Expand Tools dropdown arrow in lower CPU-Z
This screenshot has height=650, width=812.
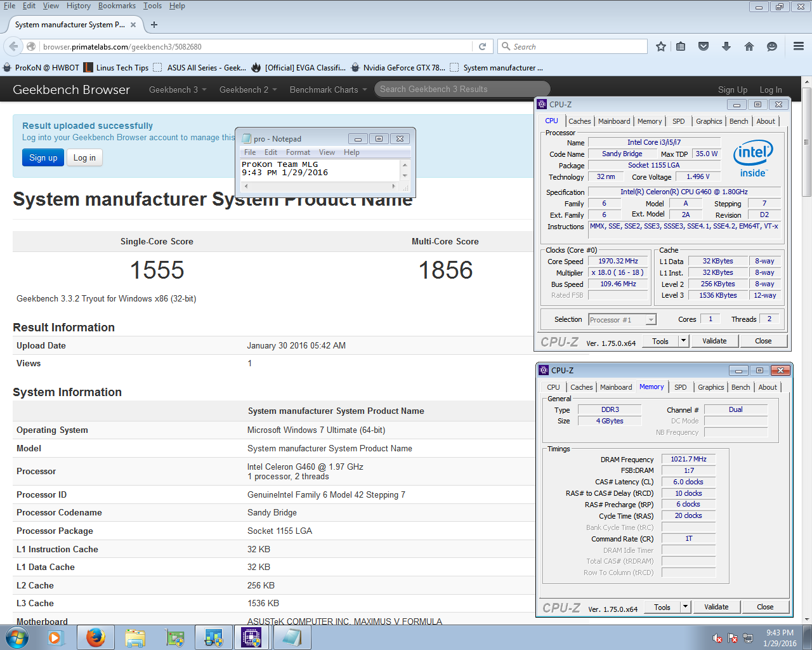point(685,607)
